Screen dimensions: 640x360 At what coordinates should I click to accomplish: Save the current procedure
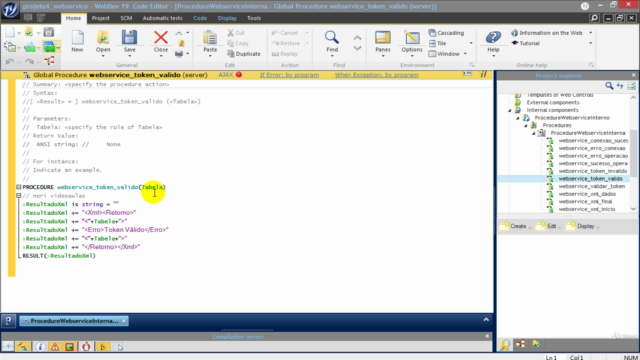[129, 38]
